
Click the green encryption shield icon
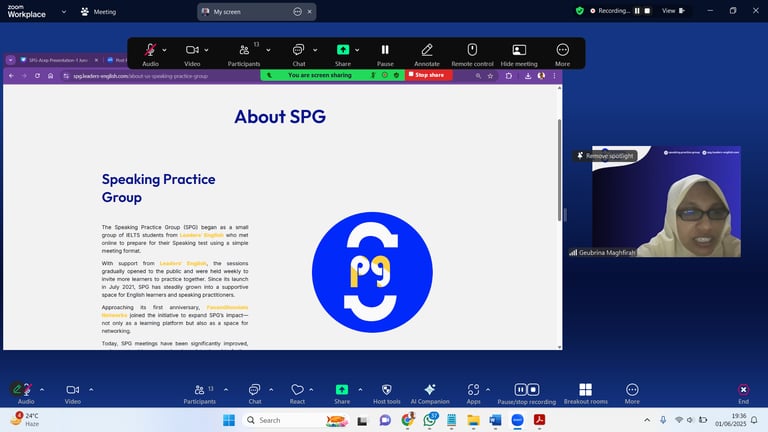(580, 11)
